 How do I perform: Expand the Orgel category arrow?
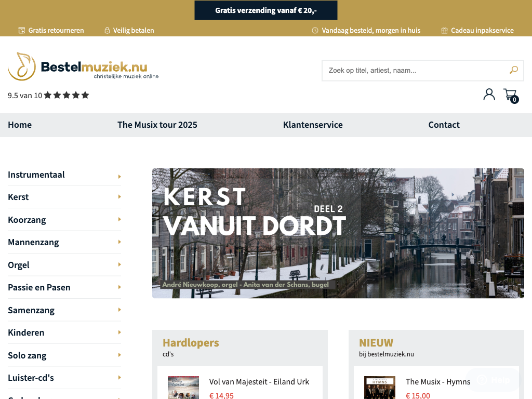(119, 264)
